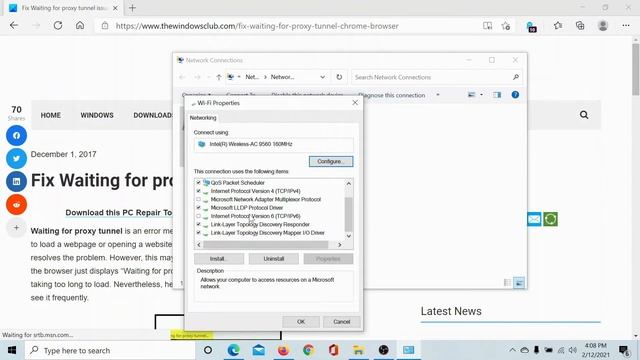The height and width of the screenshot is (360, 640).
Task: Click Windows taskbar search box
Action: [110, 350]
